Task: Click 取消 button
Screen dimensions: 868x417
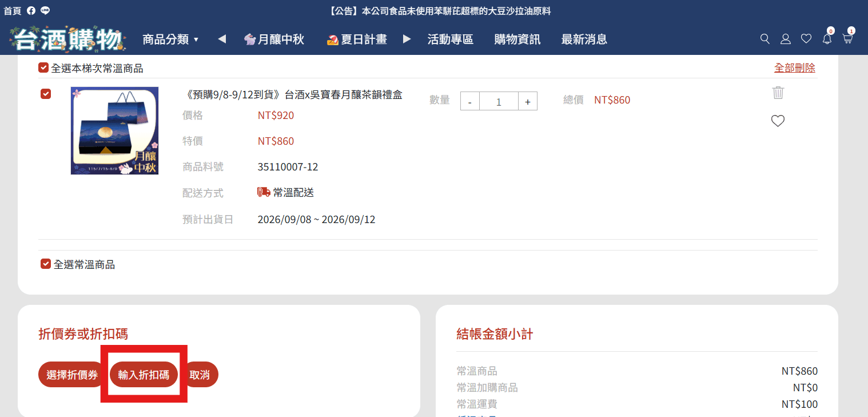Action: click(200, 375)
